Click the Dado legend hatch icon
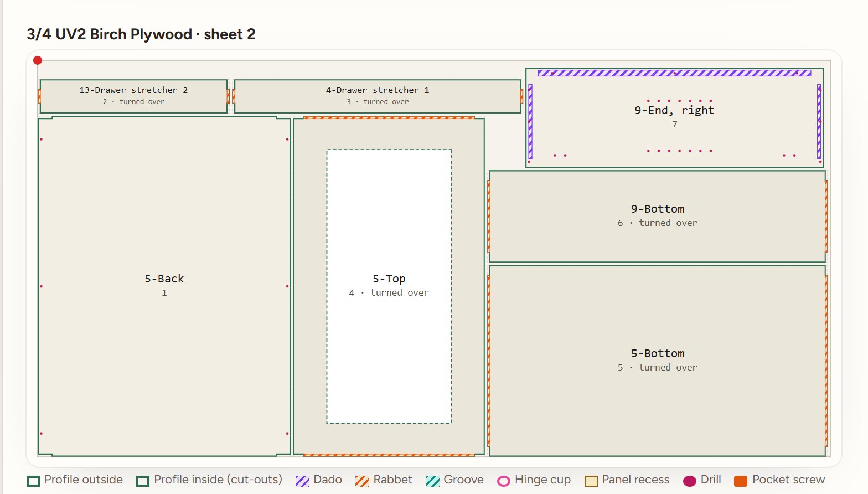The width and height of the screenshot is (868, 494). coord(302,481)
